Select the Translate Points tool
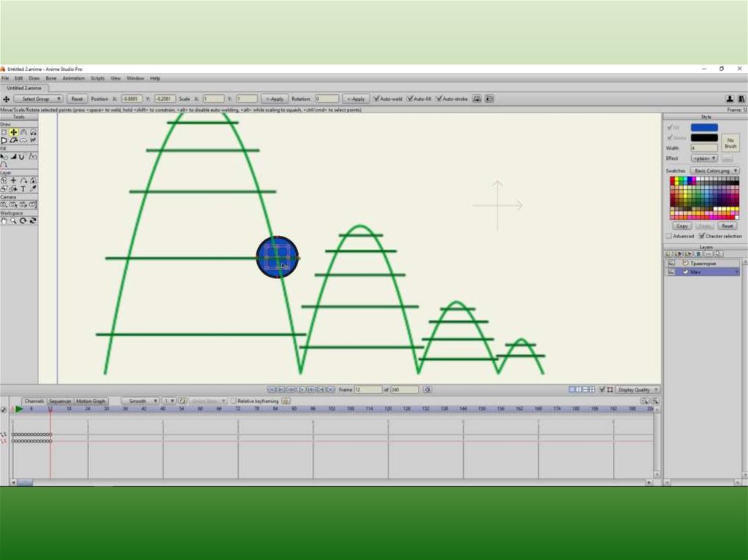The image size is (748, 560). [x=14, y=132]
